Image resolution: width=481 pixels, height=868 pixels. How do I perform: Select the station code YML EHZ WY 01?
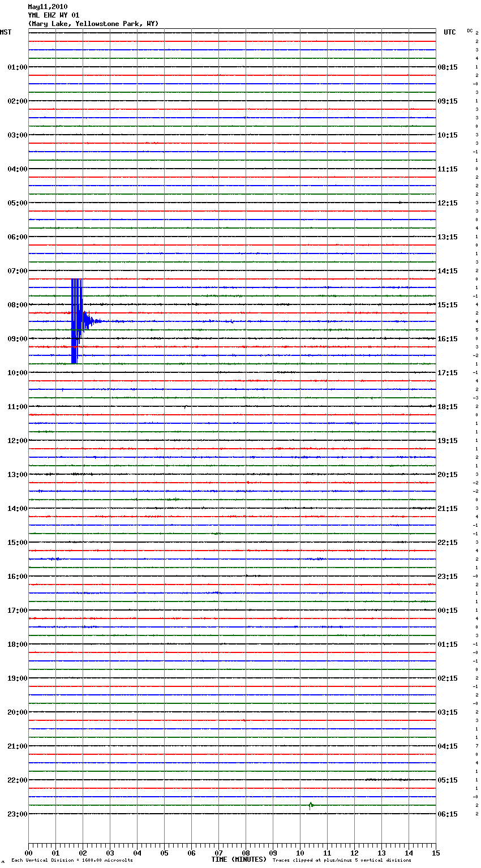[x=54, y=15]
